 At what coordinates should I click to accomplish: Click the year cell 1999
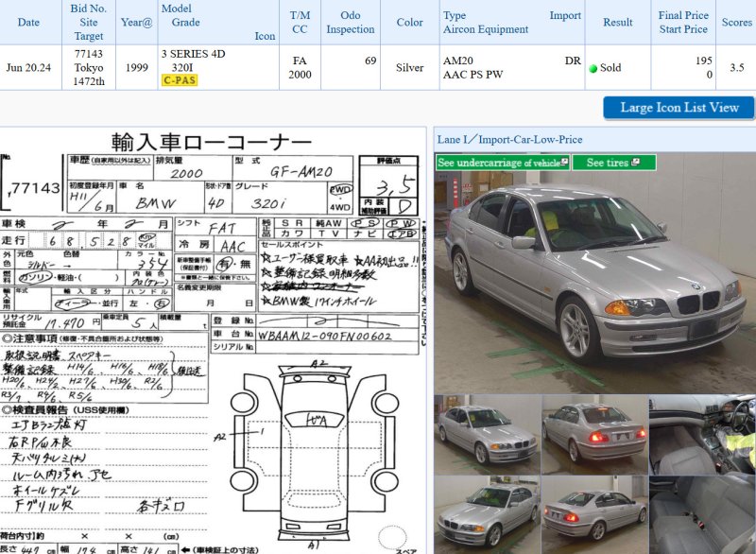pos(136,67)
